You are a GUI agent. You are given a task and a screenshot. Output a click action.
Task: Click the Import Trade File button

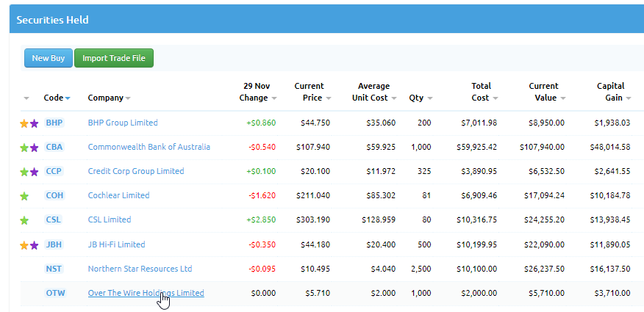click(114, 58)
